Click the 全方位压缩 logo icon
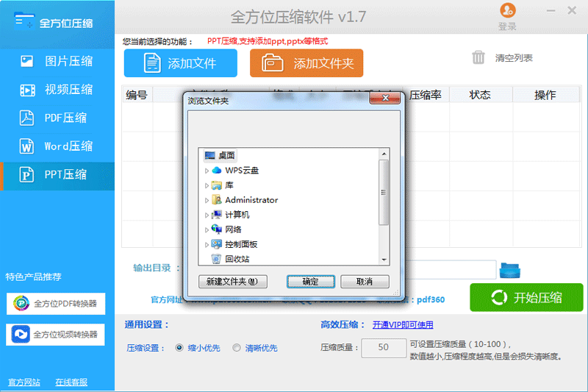Viewport: 588px width, 392px height. click(24, 21)
